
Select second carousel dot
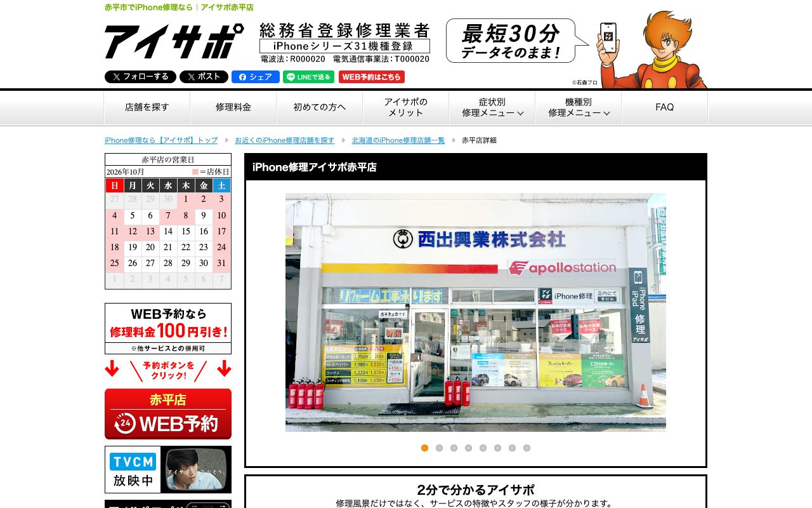tap(439, 448)
